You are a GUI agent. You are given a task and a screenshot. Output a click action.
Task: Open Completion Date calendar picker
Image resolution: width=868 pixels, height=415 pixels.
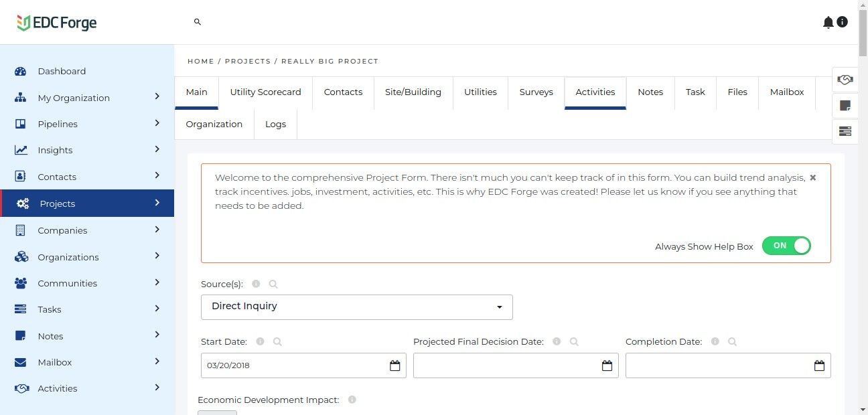[819, 365]
